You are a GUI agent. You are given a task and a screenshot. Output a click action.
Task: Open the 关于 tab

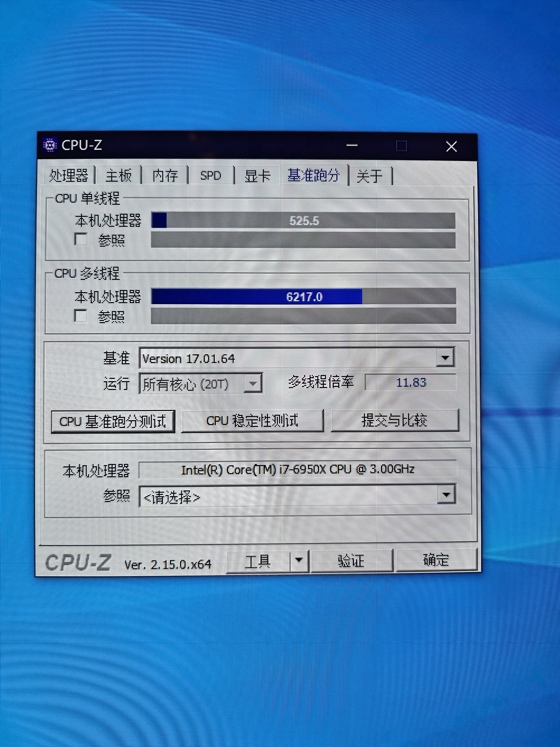(370, 176)
